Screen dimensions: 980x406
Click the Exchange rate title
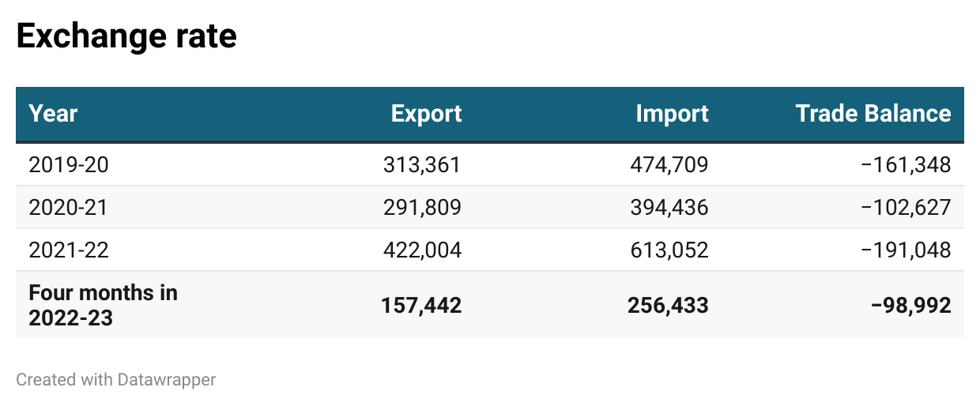126,36
